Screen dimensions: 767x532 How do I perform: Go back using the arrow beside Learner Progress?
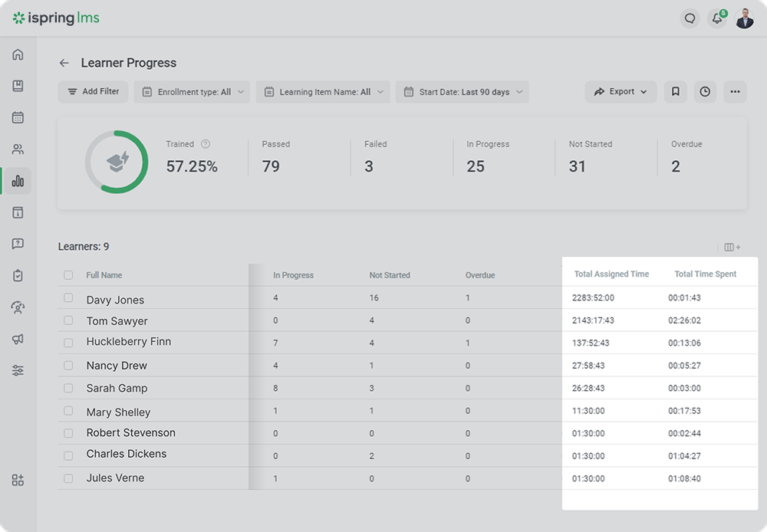tap(64, 63)
